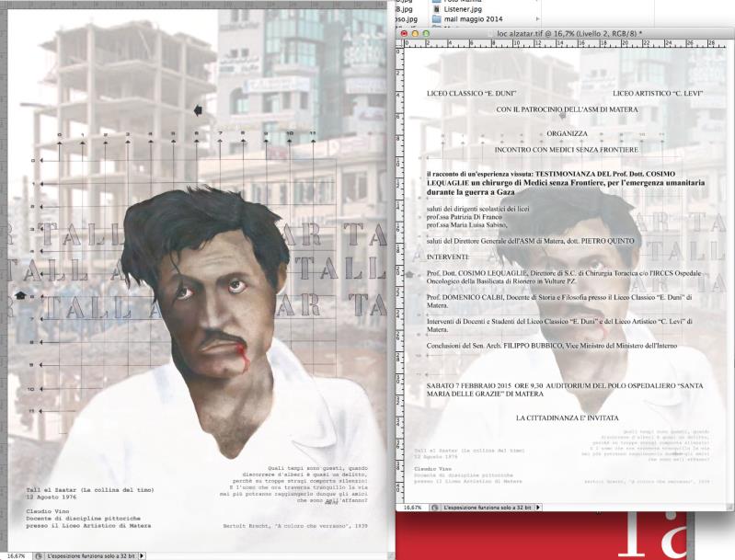The height and width of the screenshot is (560, 735).
Task: Minimize the loc alzatar.tif window
Action: click(415, 33)
